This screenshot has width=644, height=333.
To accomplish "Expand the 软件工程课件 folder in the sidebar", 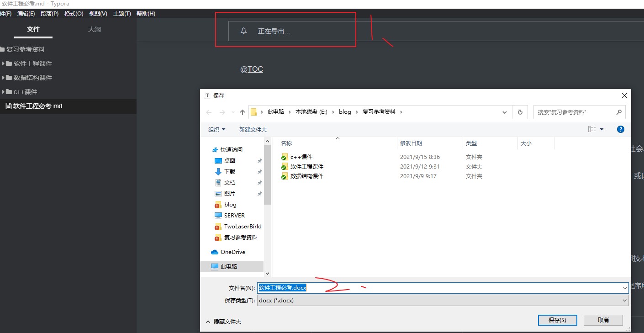I will click(4, 63).
